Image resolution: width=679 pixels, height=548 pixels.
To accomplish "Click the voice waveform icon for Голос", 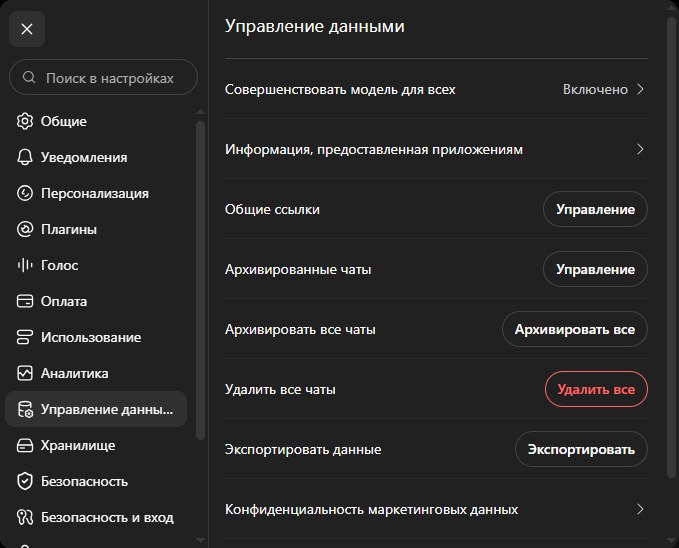I will click(x=25, y=265).
